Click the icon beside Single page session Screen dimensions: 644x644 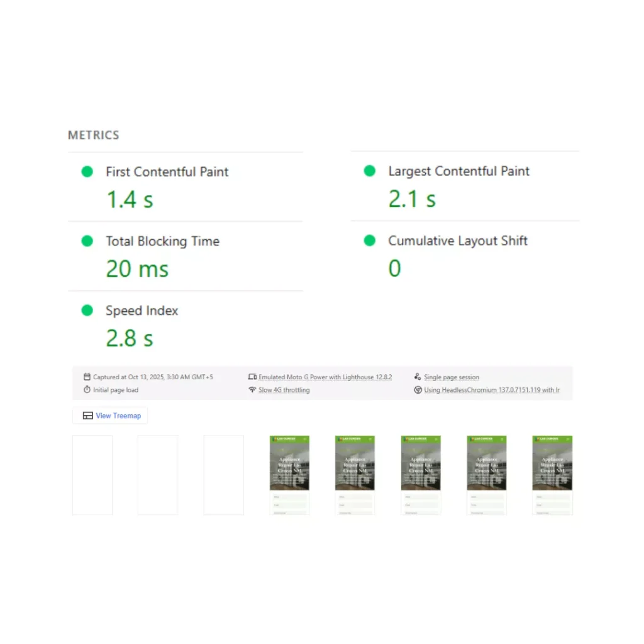point(418,377)
